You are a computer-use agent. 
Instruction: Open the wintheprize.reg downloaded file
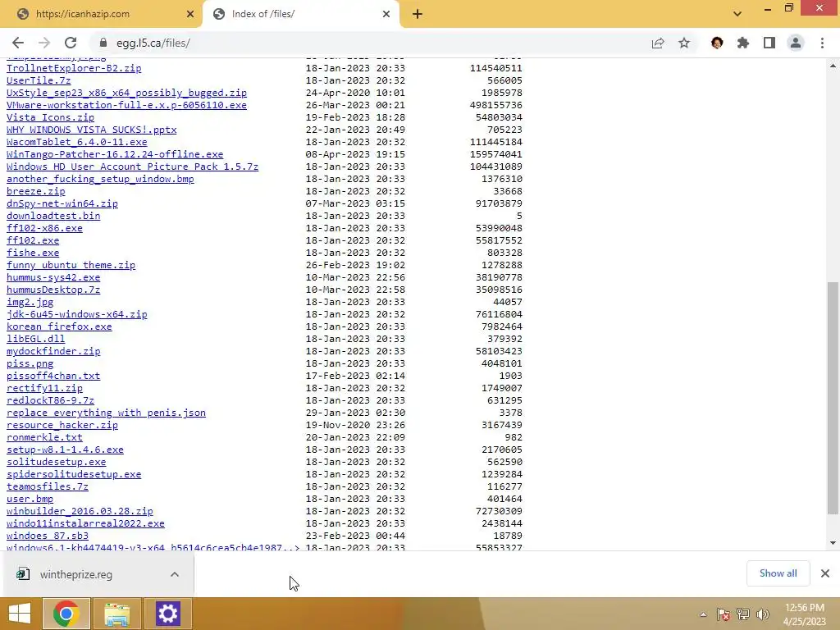(x=75, y=574)
